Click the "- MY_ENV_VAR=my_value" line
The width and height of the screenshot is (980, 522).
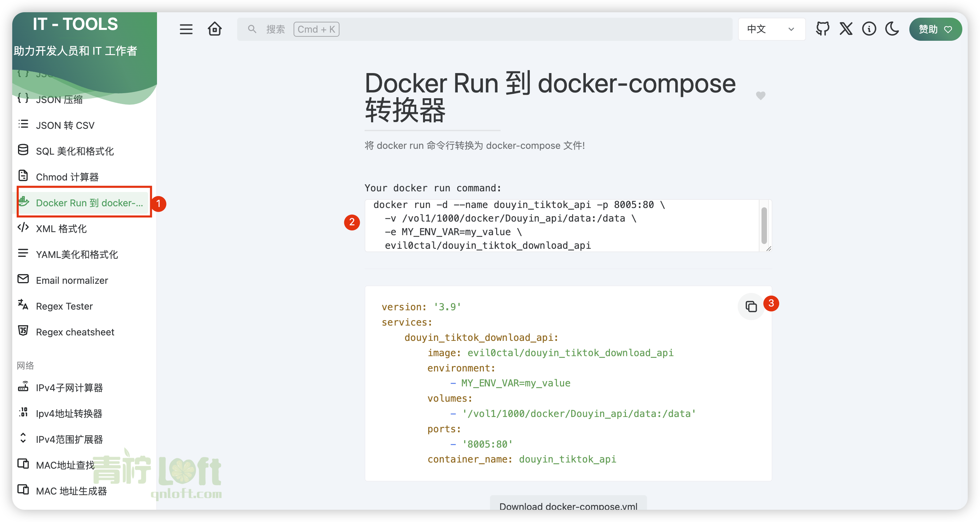[x=510, y=383]
